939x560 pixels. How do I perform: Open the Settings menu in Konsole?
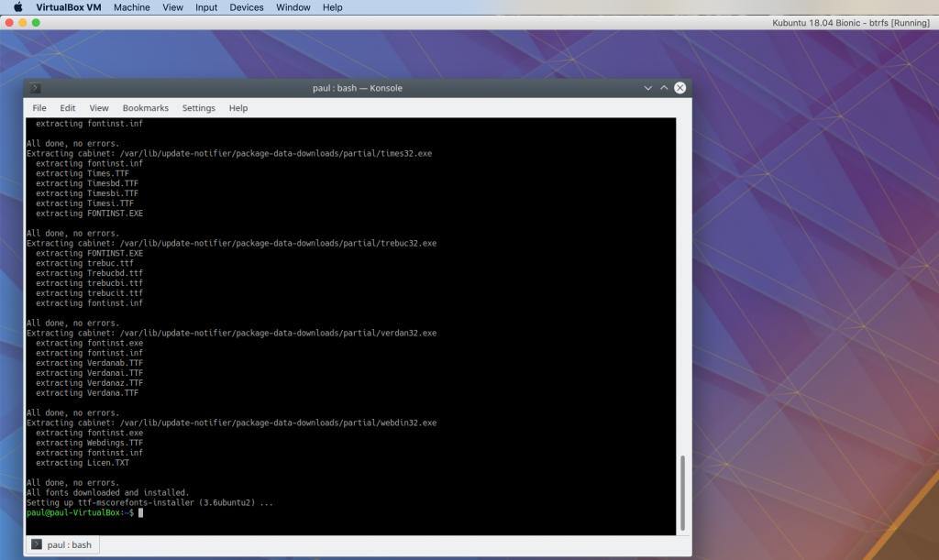coord(198,108)
